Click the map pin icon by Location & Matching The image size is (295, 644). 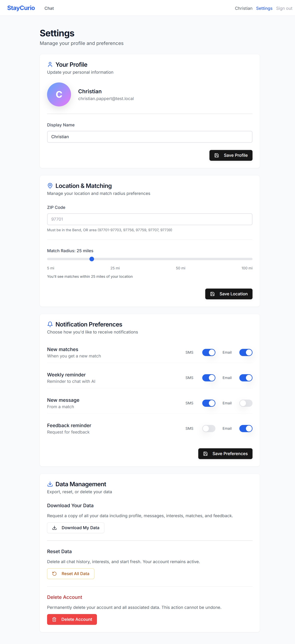[50, 186]
